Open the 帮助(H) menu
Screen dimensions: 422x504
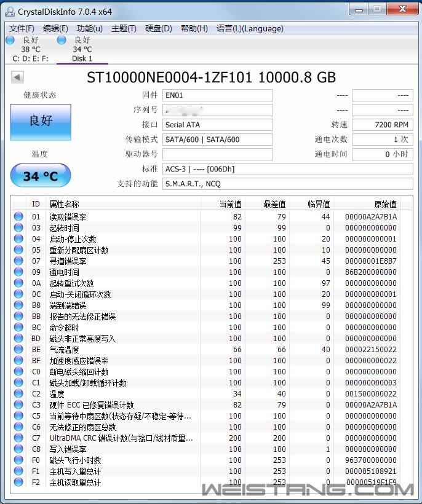[x=194, y=29]
